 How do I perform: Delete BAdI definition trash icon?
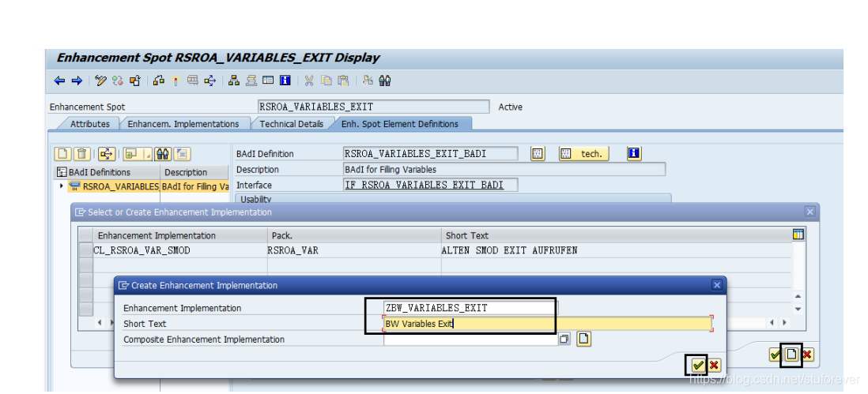(x=81, y=154)
